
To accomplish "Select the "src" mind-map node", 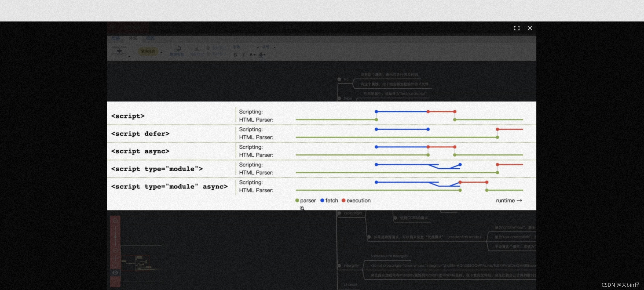I will (x=346, y=79).
